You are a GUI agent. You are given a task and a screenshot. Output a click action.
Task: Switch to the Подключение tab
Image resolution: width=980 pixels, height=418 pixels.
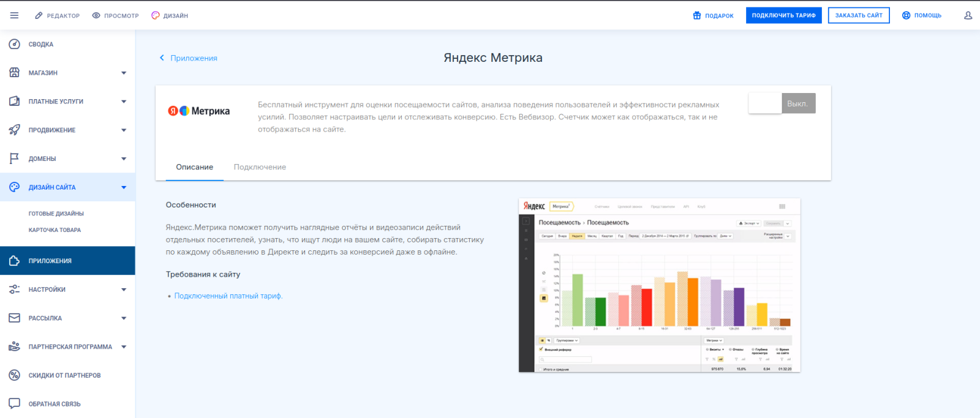pos(260,167)
